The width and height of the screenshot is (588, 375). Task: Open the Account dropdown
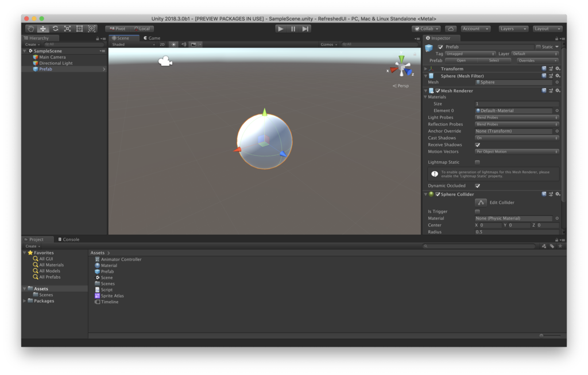(475, 29)
